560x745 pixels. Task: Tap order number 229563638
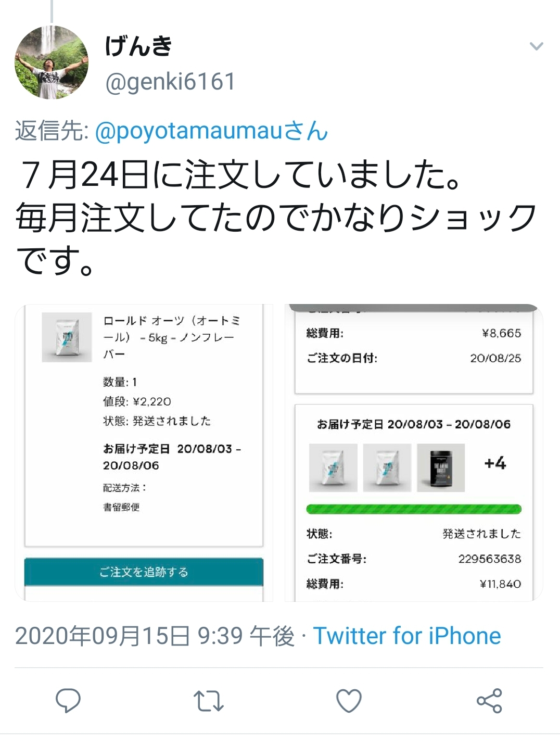pos(490,559)
